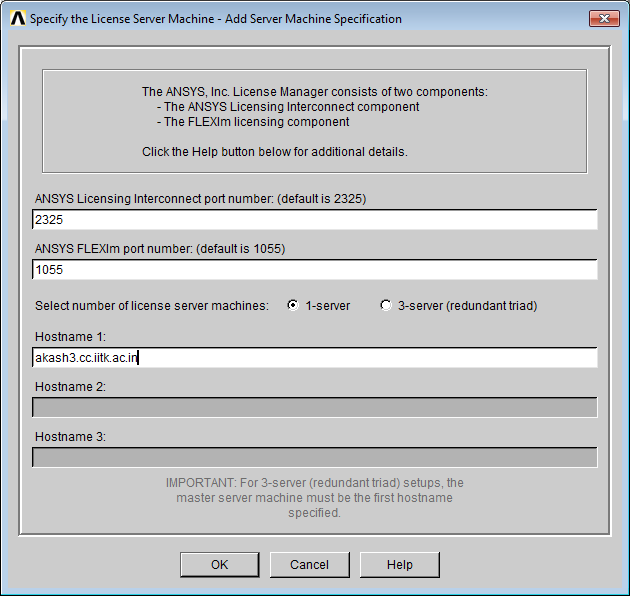Click into the Hostname 1 text field
The image size is (630, 596).
coord(314,357)
